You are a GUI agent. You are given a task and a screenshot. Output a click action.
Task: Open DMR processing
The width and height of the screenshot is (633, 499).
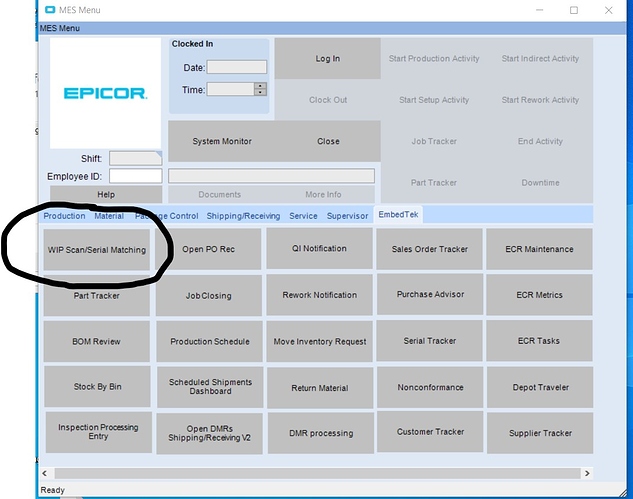(x=321, y=433)
